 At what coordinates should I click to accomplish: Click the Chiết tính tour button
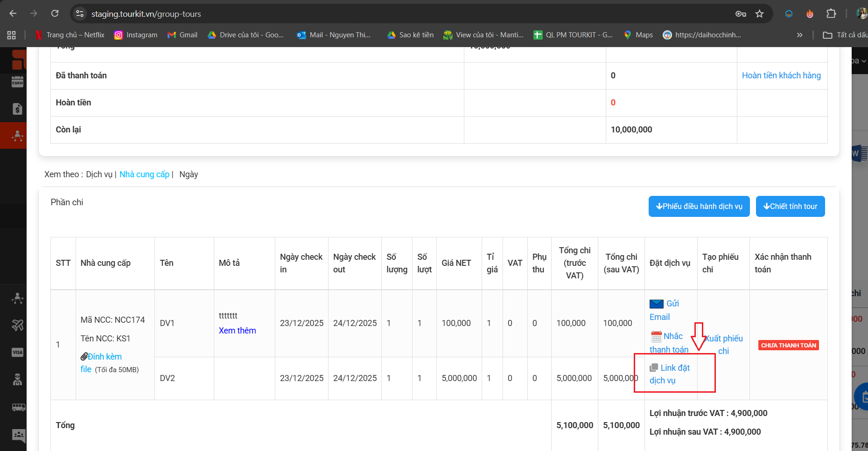(790, 207)
